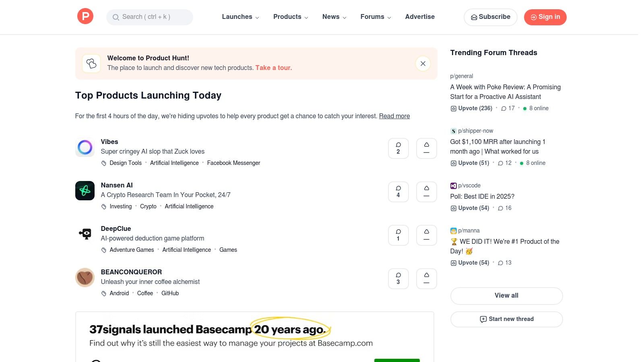Screen dimensions: 644x362
Task: Click comment count 16 on Best IDE poll
Action: coord(505,208)
